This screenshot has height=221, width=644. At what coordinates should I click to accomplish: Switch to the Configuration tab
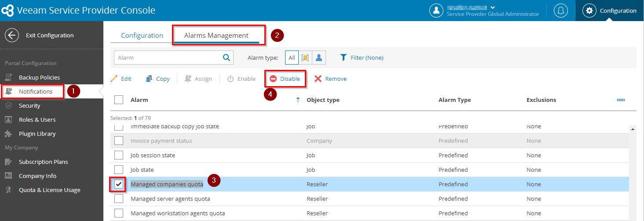(142, 36)
